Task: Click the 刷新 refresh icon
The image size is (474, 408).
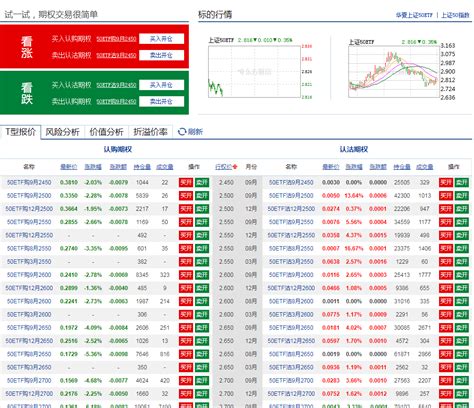Action: coord(182,132)
